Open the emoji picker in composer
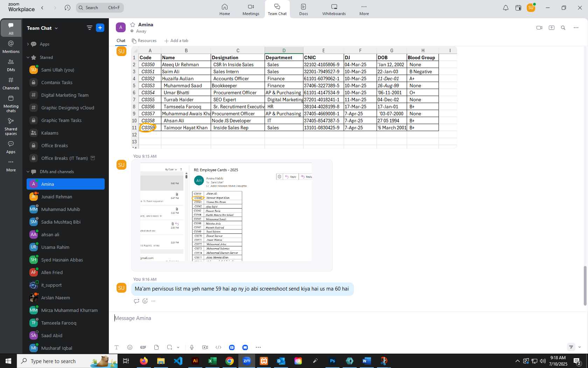The width and height of the screenshot is (588, 368). click(x=130, y=347)
